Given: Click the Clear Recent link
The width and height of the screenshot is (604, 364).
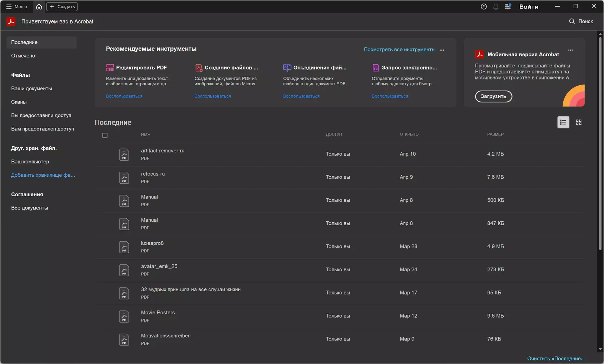Looking at the screenshot, I should tap(555, 358).
